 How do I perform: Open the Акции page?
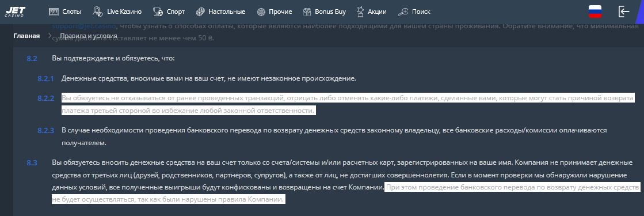[x=377, y=12]
